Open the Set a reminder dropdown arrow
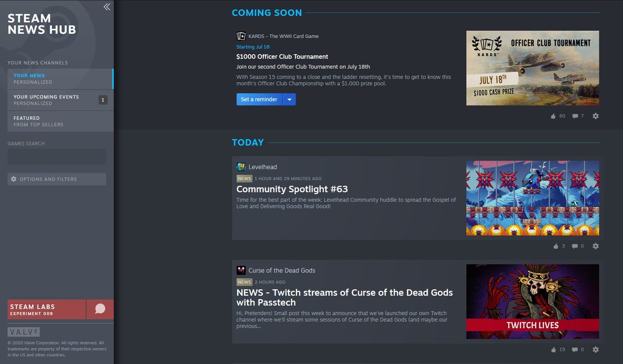This screenshot has height=364, width=623. (x=289, y=99)
